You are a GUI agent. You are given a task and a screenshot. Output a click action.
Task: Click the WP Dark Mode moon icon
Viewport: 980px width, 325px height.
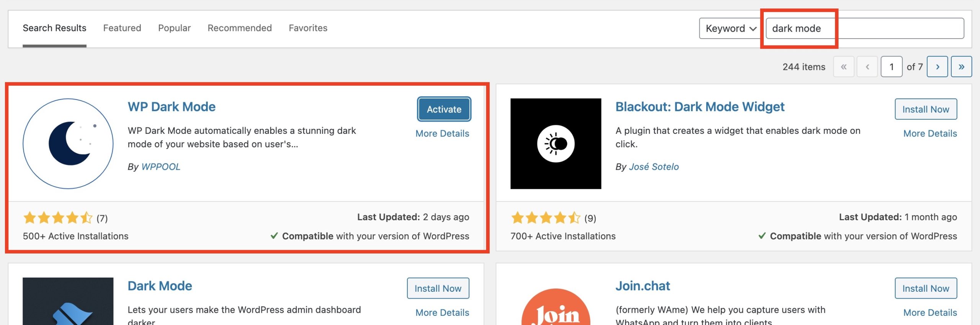(x=68, y=143)
